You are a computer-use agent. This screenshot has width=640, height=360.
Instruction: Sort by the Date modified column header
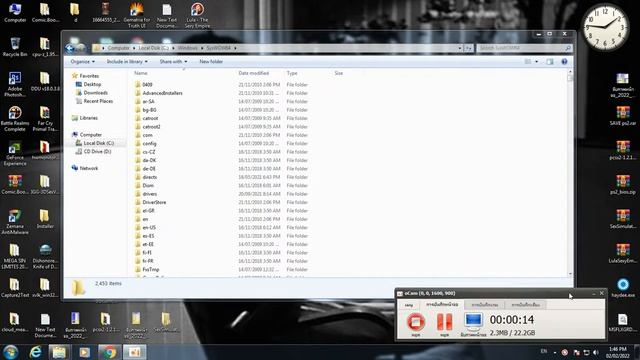click(x=253, y=73)
